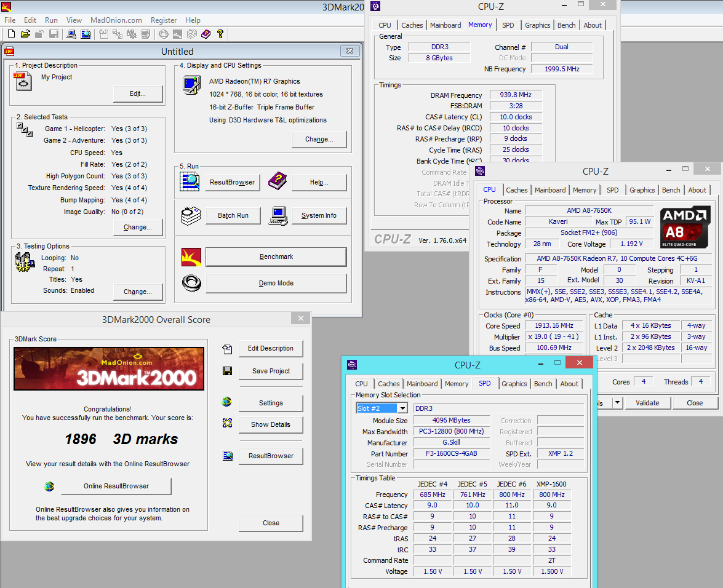Click the ResultBrowser icon in the Run section
723x588 pixels.
click(x=190, y=181)
